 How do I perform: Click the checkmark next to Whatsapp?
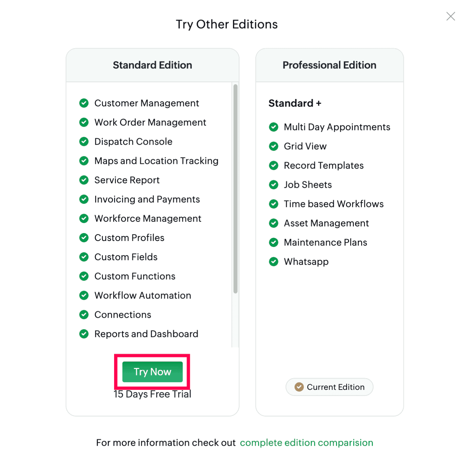pyautogui.click(x=273, y=262)
